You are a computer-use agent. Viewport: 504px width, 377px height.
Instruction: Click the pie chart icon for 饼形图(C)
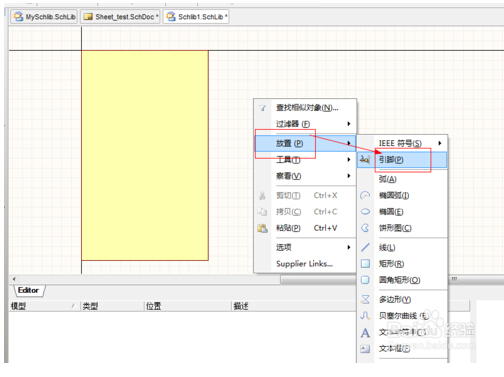[365, 228]
